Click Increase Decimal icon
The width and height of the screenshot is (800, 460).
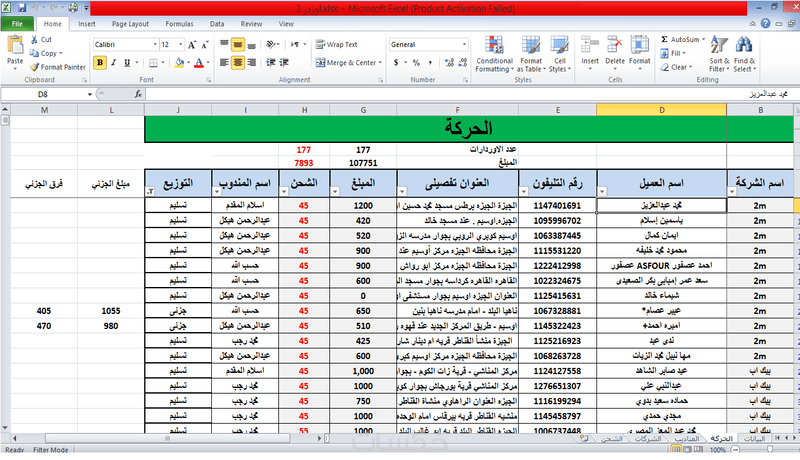(x=449, y=63)
